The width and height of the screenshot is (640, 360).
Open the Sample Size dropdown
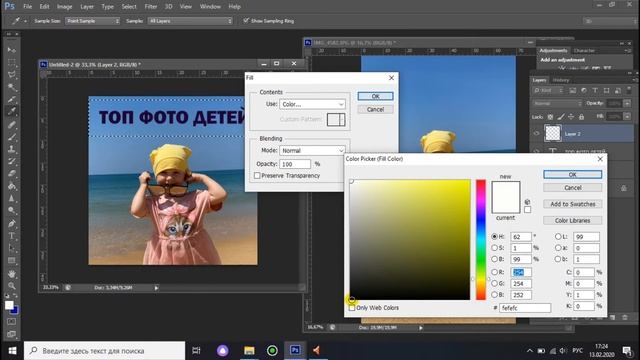pos(92,21)
